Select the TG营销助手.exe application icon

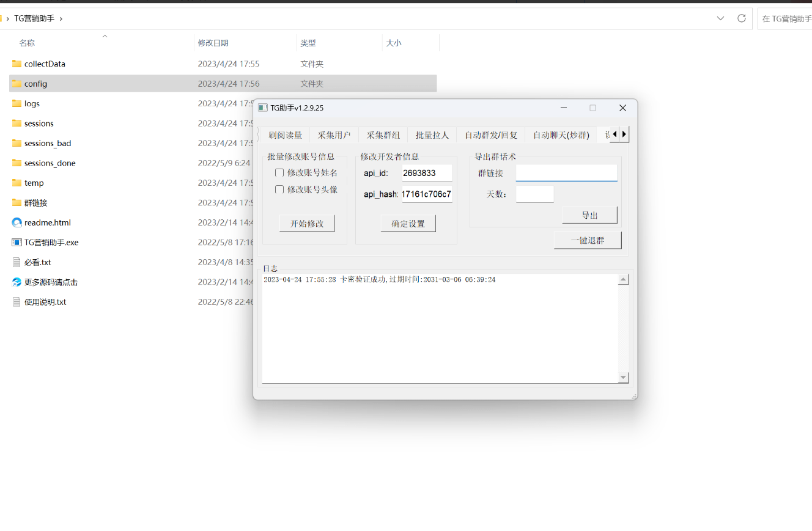pos(17,243)
